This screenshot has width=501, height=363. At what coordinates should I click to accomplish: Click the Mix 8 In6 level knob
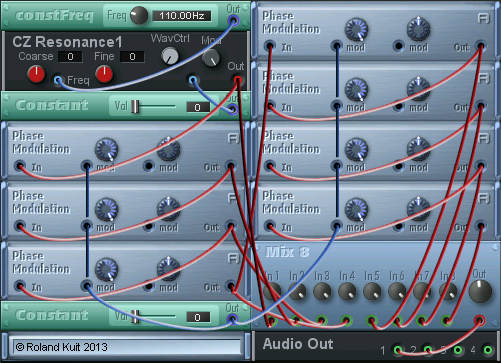coord(397,291)
